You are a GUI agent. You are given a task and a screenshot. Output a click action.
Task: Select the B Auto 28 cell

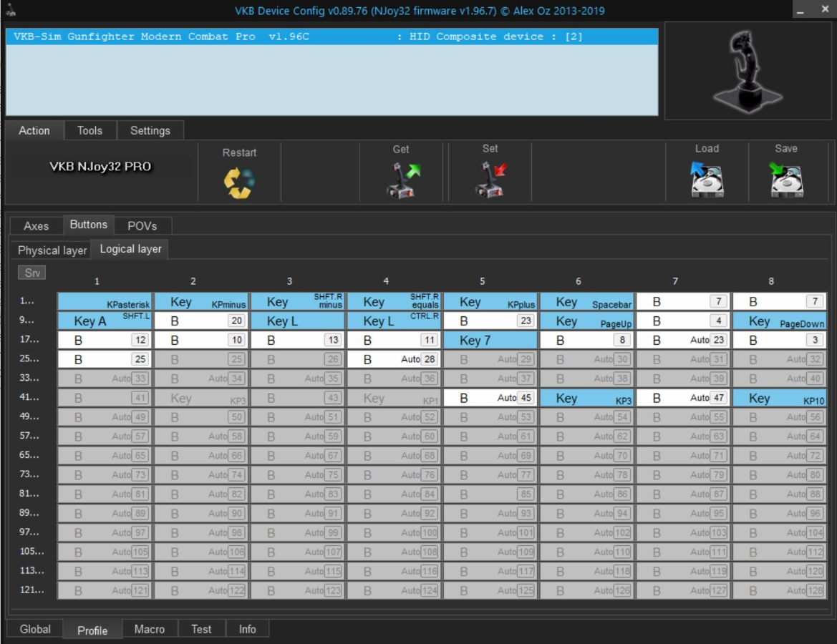[x=394, y=359]
